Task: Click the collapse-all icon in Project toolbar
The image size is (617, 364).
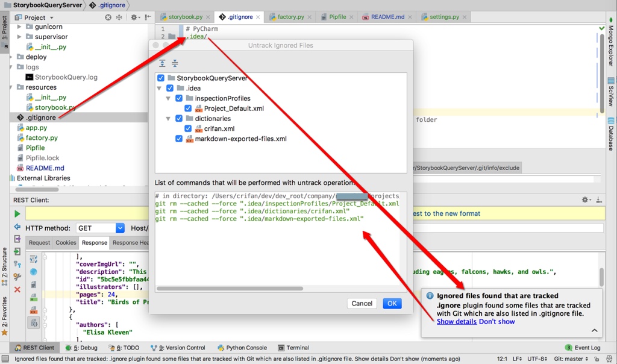Action: [119, 17]
